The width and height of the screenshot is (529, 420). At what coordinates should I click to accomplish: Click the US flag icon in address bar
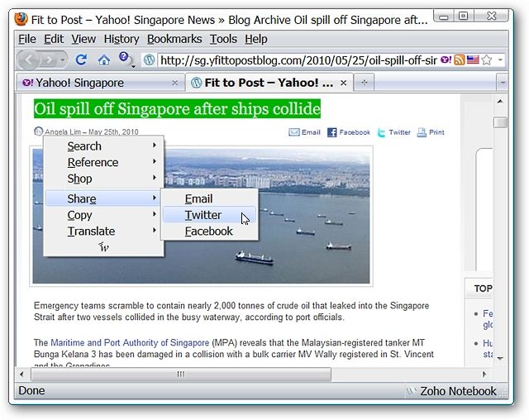tap(473, 60)
